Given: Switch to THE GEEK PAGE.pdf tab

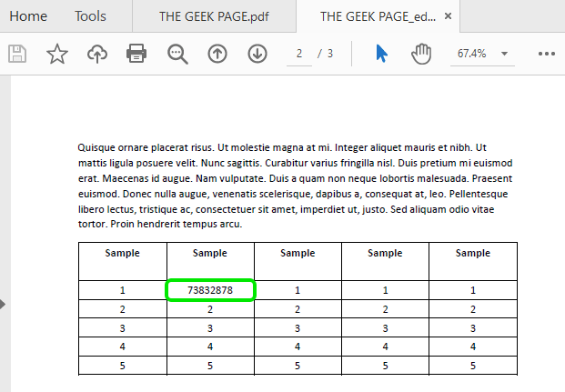Looking at the screenshot, I should pyautogui.click(x=214, y=16).
